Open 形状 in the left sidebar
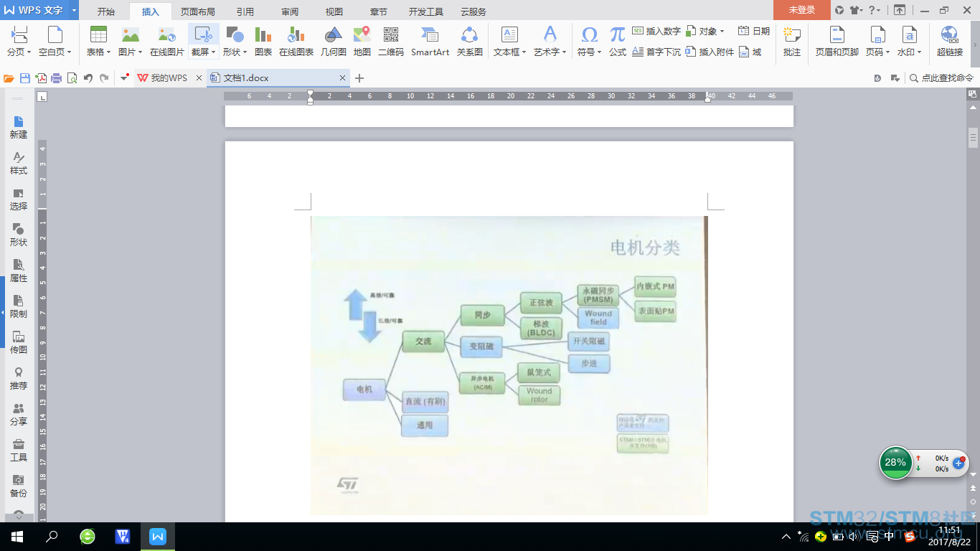This screenshot has height=551, width=980. [x=19, y=235]
